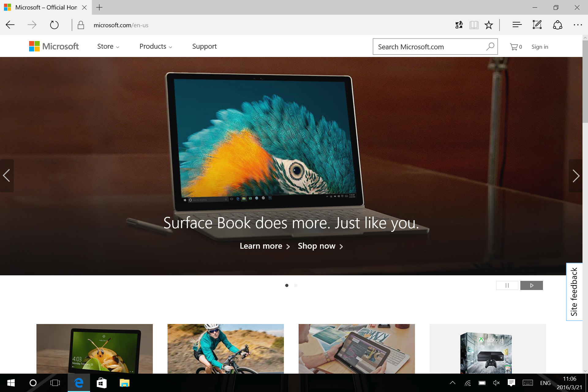Viewport: 588px width, 392px height.
Task: Expand the Store dropdown menu
Action: [x=108, y=47]
